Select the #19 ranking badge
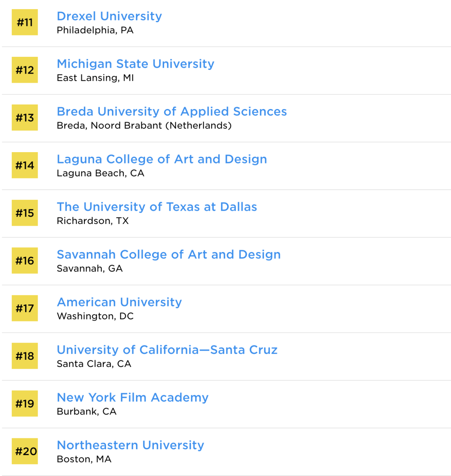 [x=25, y=403]
